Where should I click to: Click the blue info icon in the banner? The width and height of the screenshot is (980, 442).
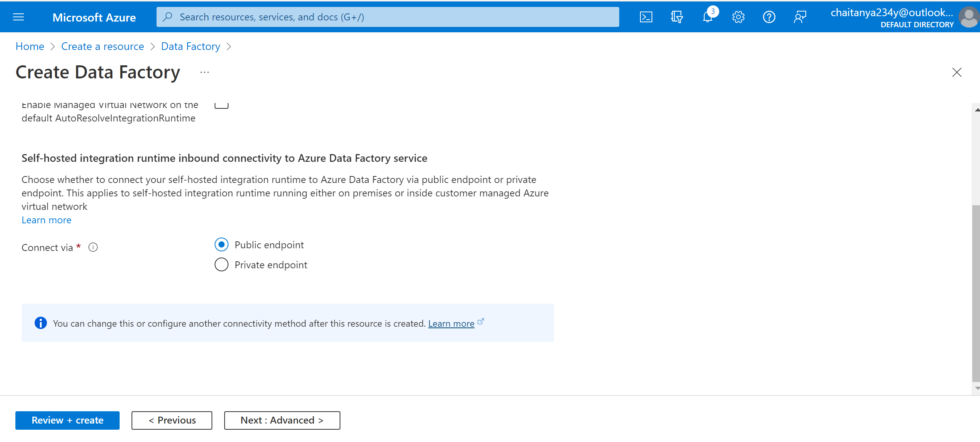click(41, 323)
